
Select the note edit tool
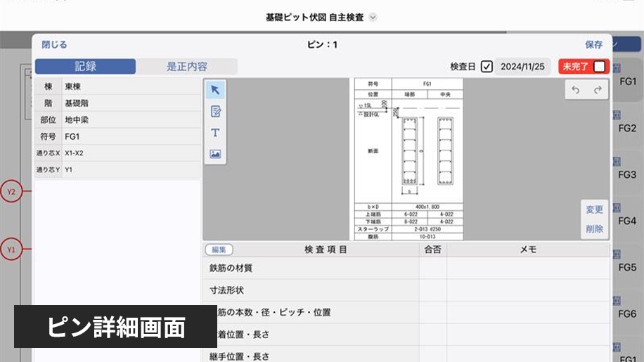215,111
